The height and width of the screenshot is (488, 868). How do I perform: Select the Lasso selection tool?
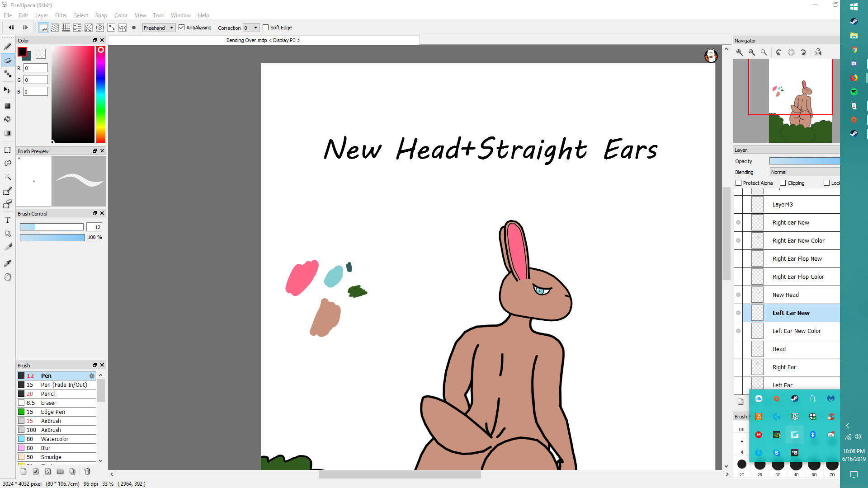coord(8,163)
